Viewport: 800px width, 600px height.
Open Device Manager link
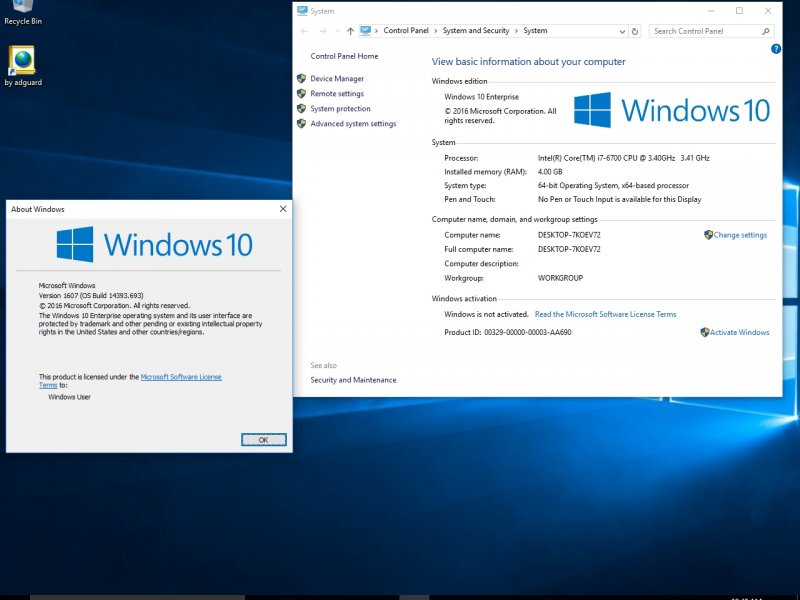pos(337,79)
